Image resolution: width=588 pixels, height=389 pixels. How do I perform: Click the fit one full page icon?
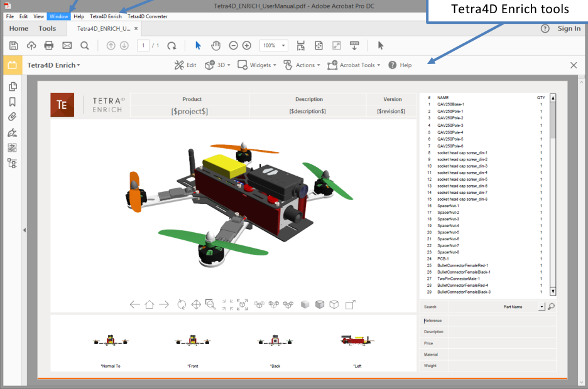(x=318, y=46)
